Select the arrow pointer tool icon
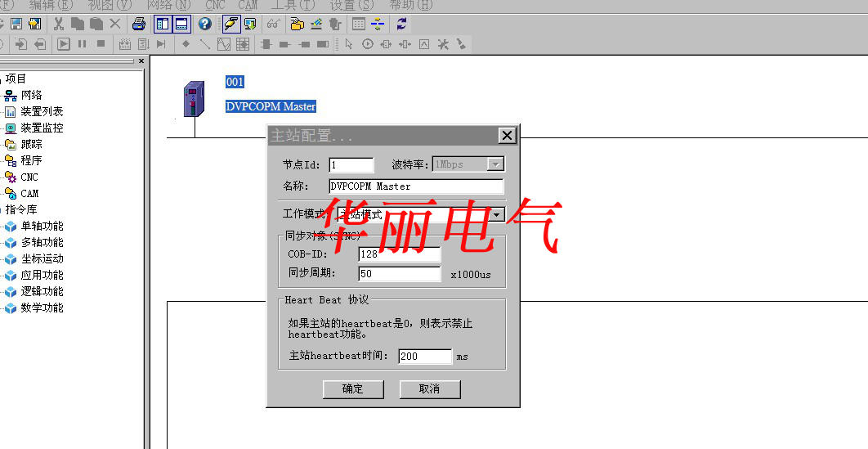 [349, 43]
